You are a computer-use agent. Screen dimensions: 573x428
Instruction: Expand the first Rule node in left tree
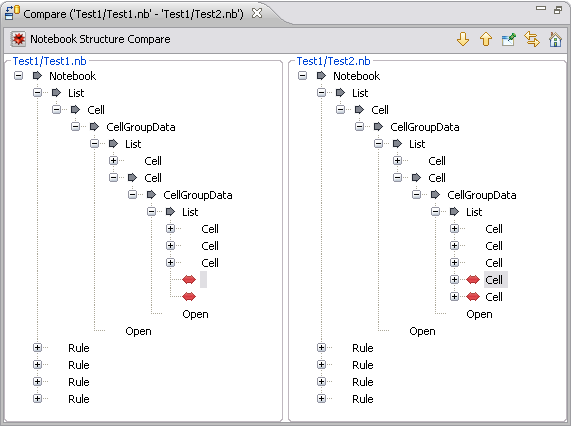pos(37,348)
